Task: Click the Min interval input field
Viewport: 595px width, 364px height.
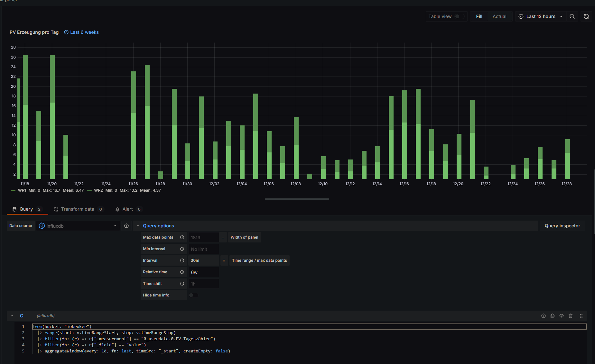Action: (x=203, y=249)
